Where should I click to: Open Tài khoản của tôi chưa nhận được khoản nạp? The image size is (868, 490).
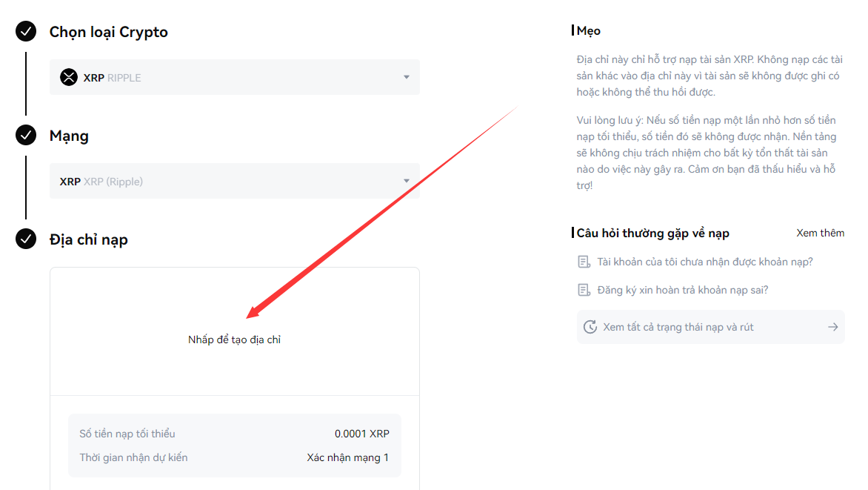(704, 262)
